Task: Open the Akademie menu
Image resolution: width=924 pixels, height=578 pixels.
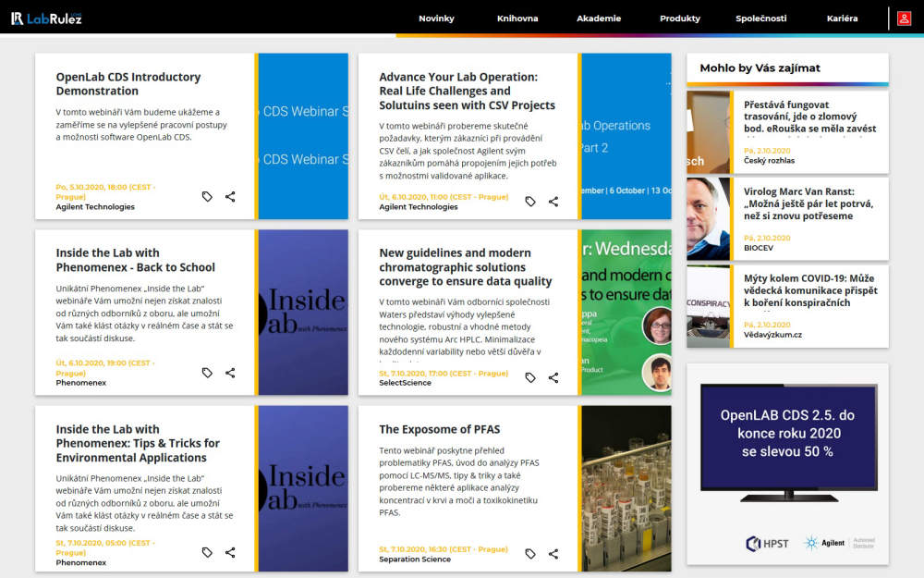Action: coord(599,18)
